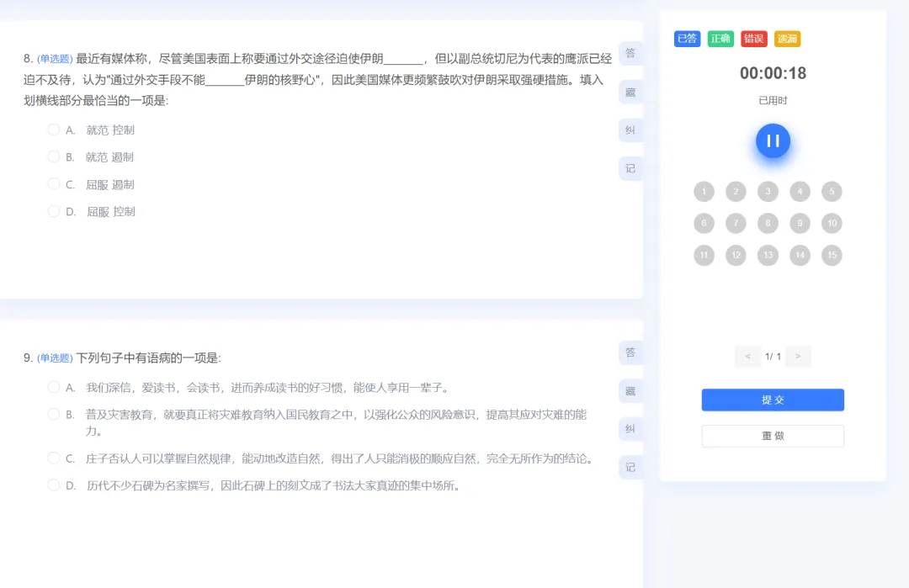909x588 pixels.
Task: Jump to question number 4
Action: 800,191
